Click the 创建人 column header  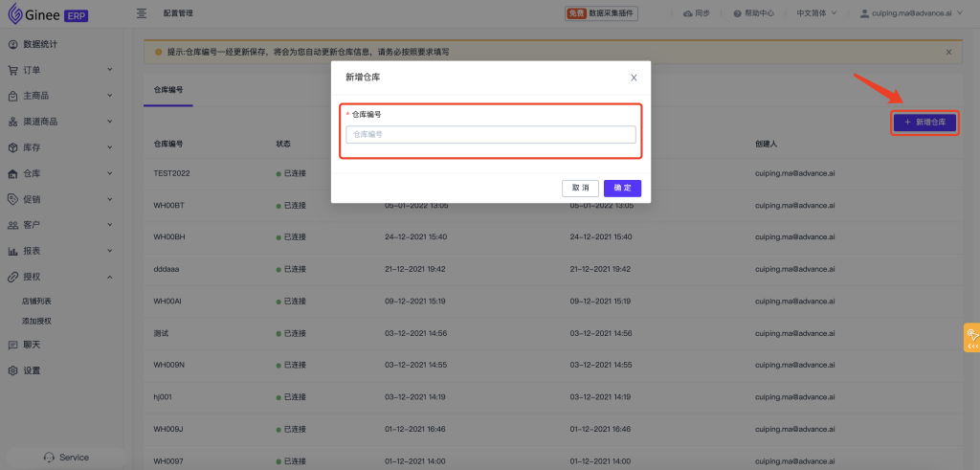pyautogui.click(x=767, y=144)
